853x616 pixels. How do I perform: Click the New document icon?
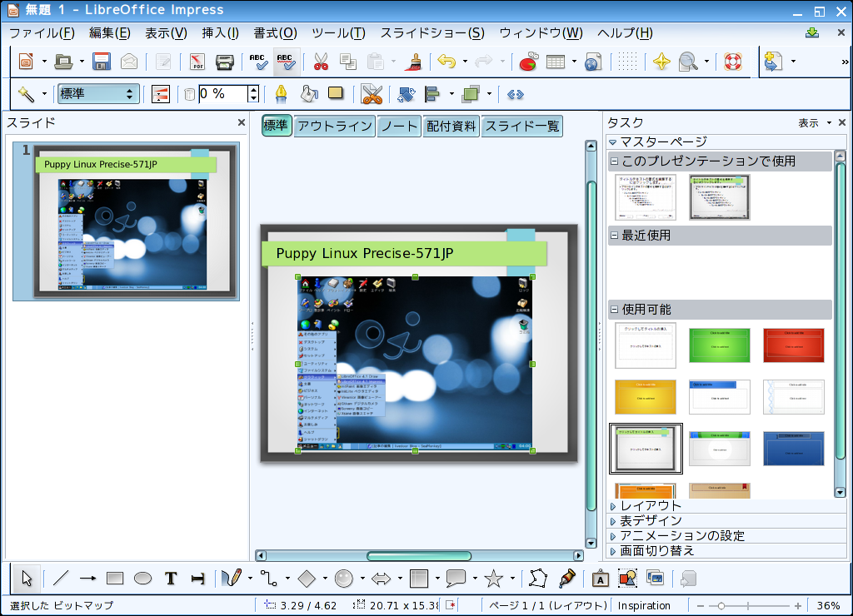coord(26,62)
